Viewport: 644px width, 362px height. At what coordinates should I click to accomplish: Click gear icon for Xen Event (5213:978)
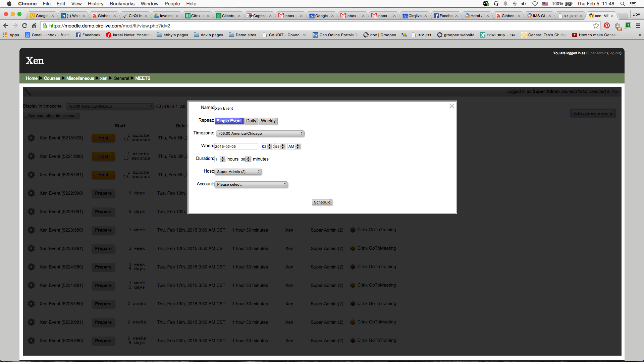(31, 138)
